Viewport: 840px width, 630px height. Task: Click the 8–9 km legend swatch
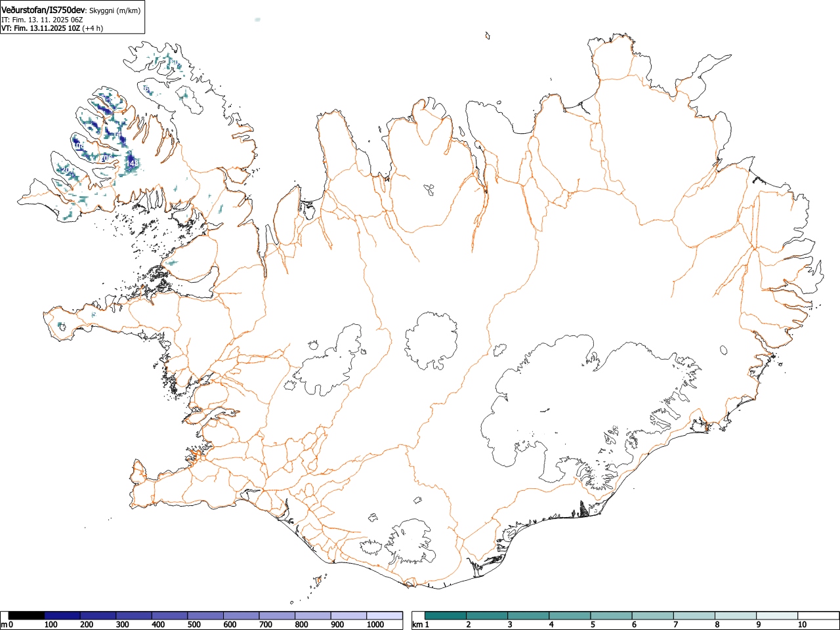[736, 616]
